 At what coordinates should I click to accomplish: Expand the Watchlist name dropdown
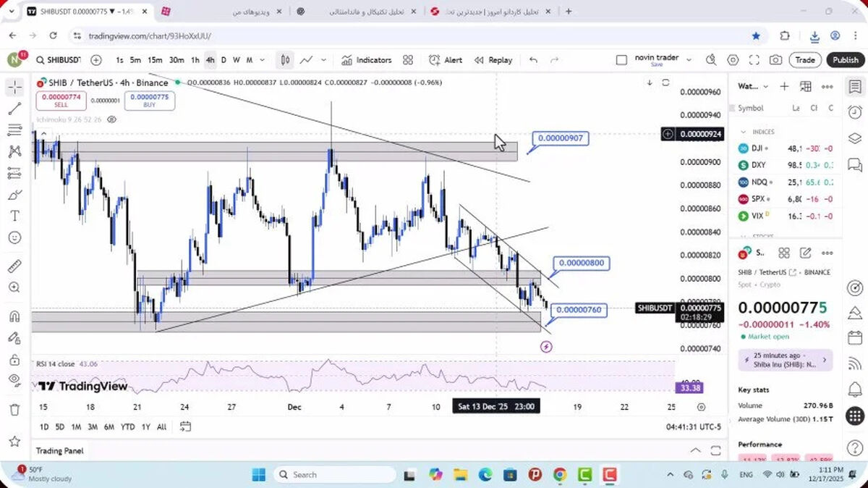[x=753, y=86]
